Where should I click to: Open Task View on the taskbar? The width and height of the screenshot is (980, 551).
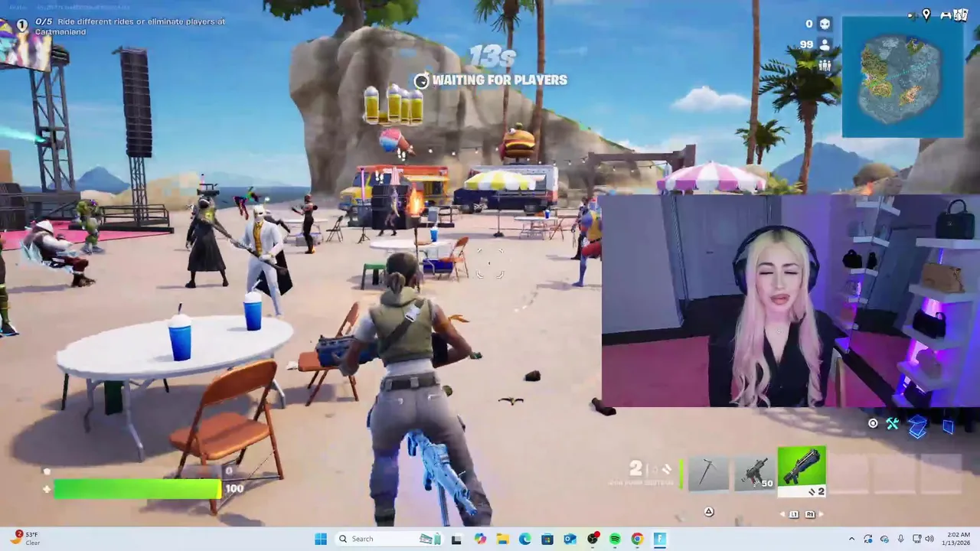coord(456,539)
